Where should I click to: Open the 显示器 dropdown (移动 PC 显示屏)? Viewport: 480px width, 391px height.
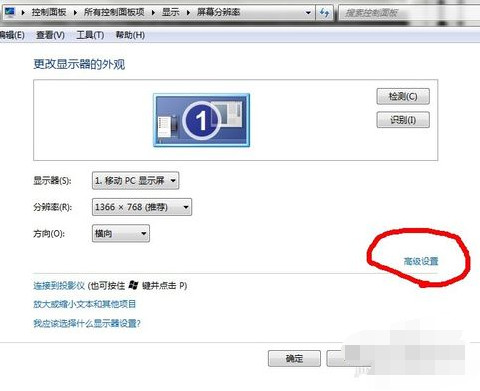(x=135, y=181)
